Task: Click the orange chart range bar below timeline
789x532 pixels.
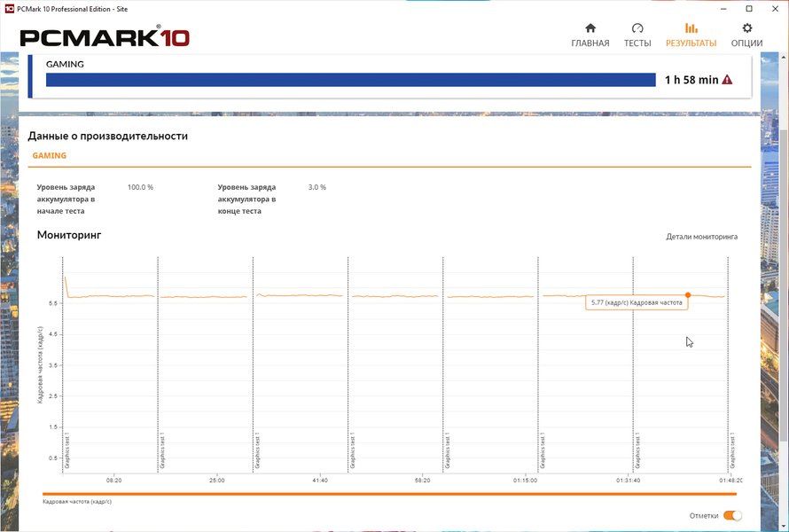Action: (x=389, y=494)
